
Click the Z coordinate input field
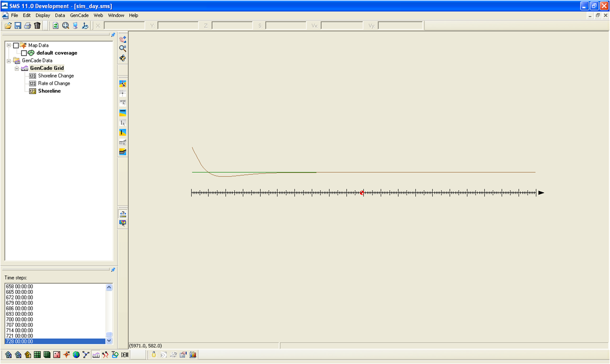point(232,25)
